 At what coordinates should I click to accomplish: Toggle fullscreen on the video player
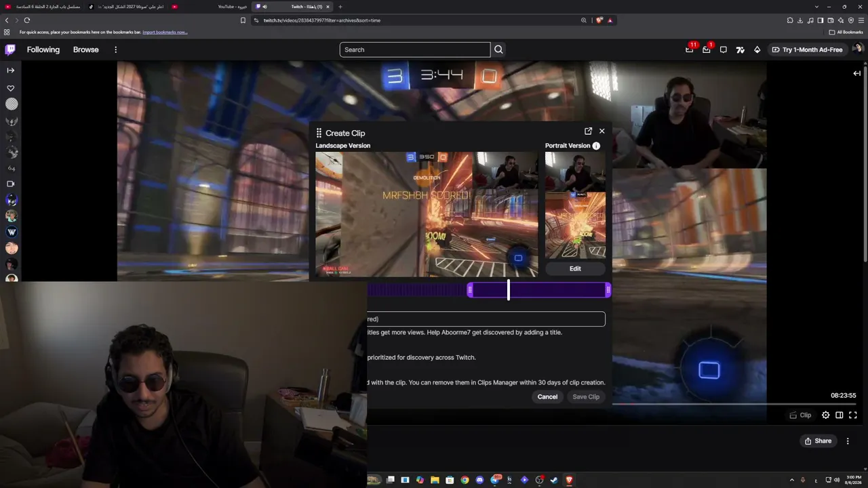click(x=853, y=415)
